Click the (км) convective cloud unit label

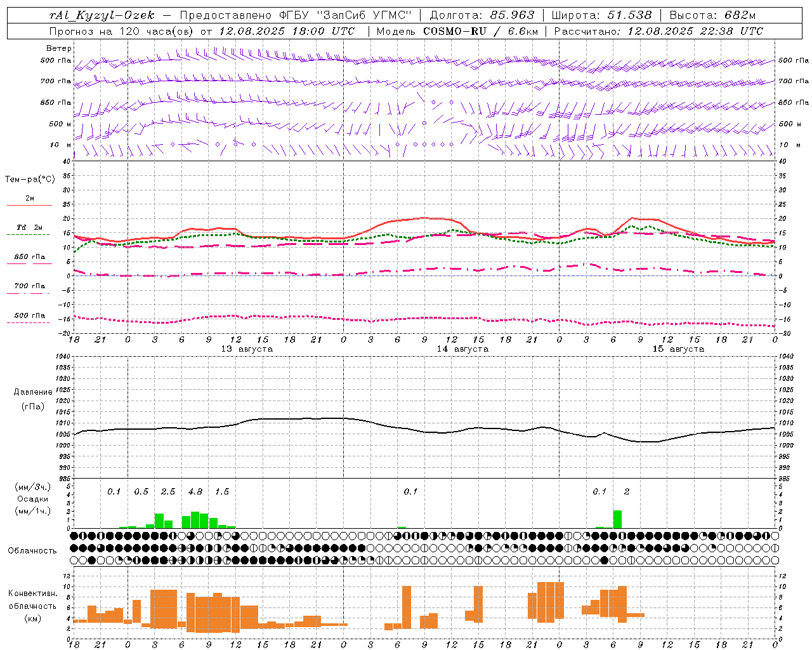click(x=33, y=618)
